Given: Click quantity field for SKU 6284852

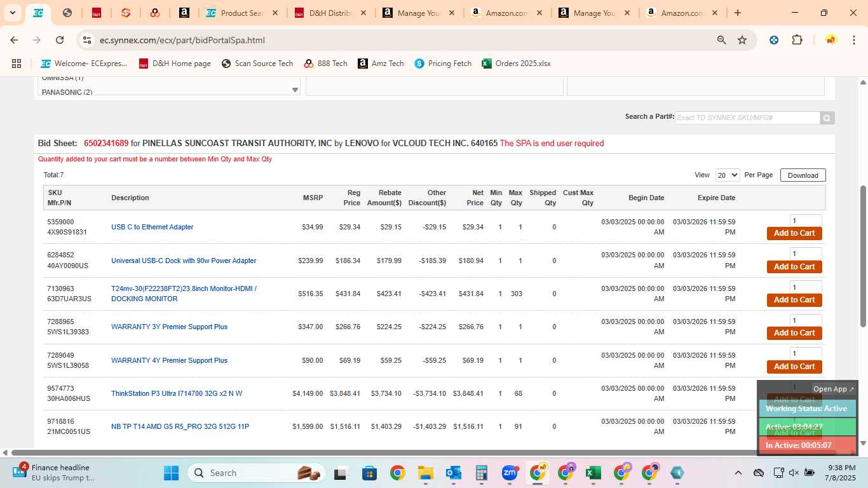Looking at the screenshot, I should pyautogui.click(x=806, y=254).
